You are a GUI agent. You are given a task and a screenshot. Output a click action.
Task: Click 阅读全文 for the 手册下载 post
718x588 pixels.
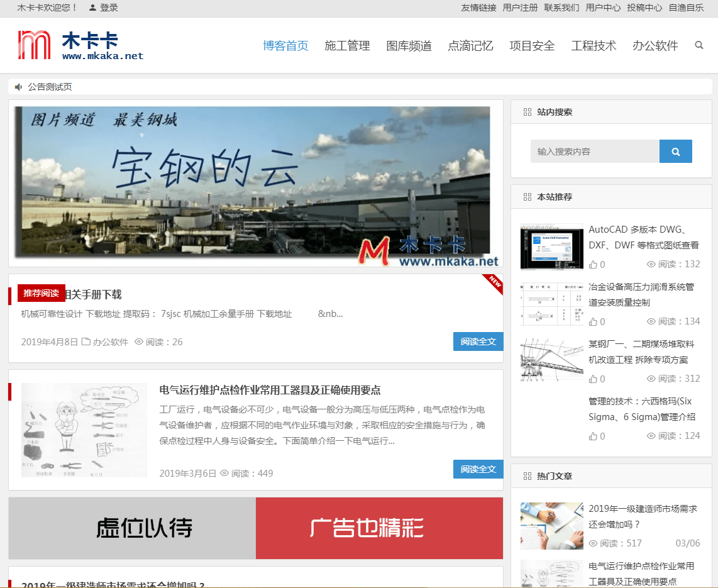(478, 341)
